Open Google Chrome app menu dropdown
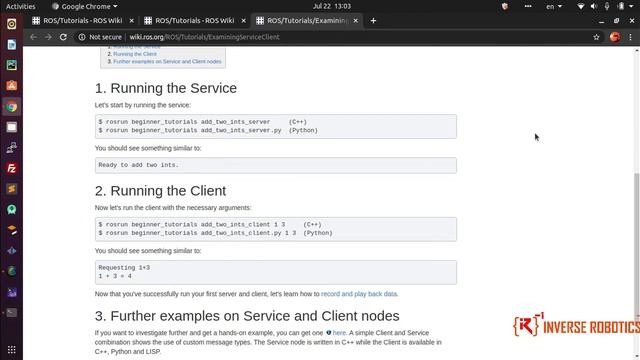This screenshot has width=640, height=360. tap(84, 6)
